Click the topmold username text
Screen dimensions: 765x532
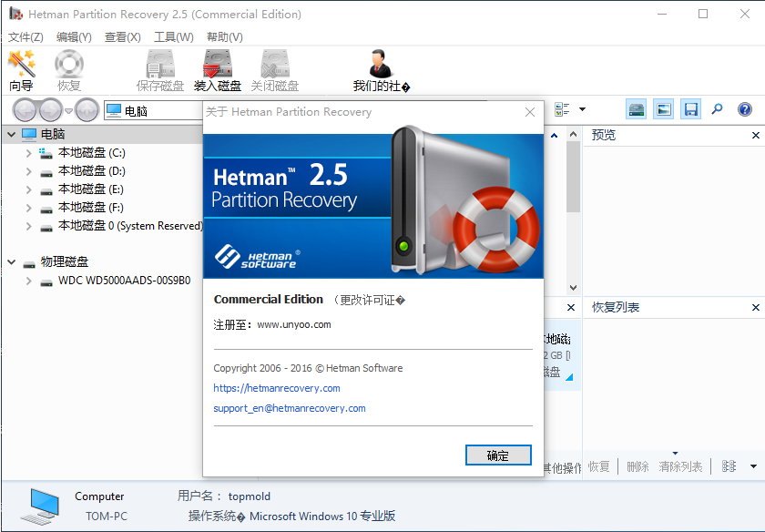[250, 496]
